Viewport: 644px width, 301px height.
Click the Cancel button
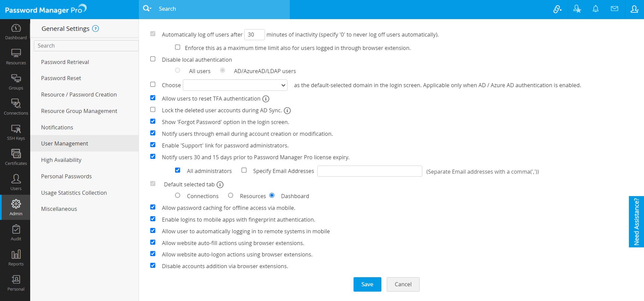[x=403, y=284]
